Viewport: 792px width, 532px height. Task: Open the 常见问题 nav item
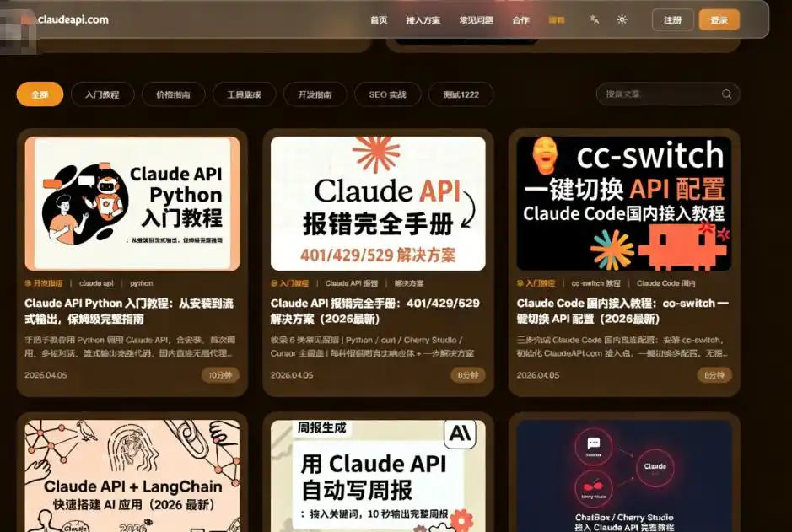[x=476, y=20]
